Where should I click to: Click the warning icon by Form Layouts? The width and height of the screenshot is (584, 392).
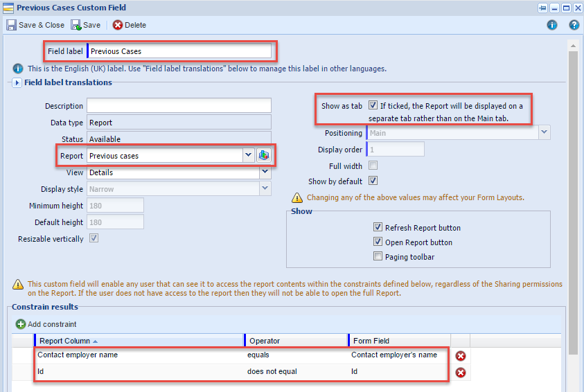[297, 197]
